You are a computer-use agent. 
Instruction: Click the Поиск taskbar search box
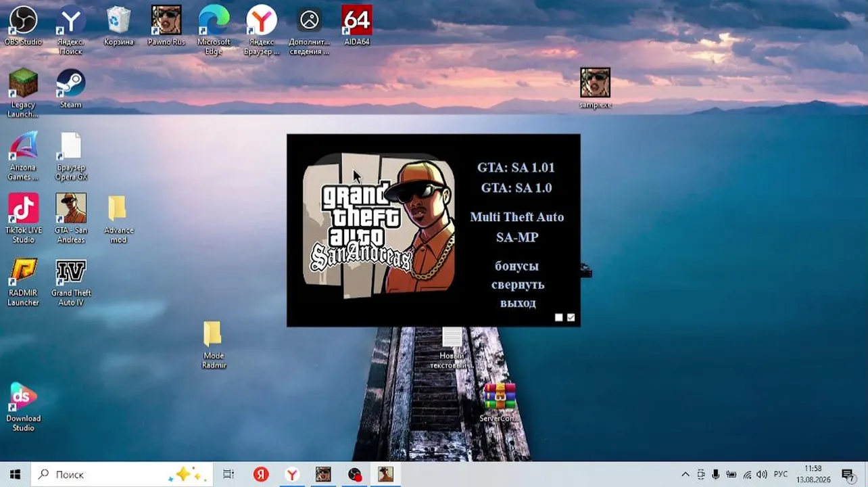click(x=122, y=475)
